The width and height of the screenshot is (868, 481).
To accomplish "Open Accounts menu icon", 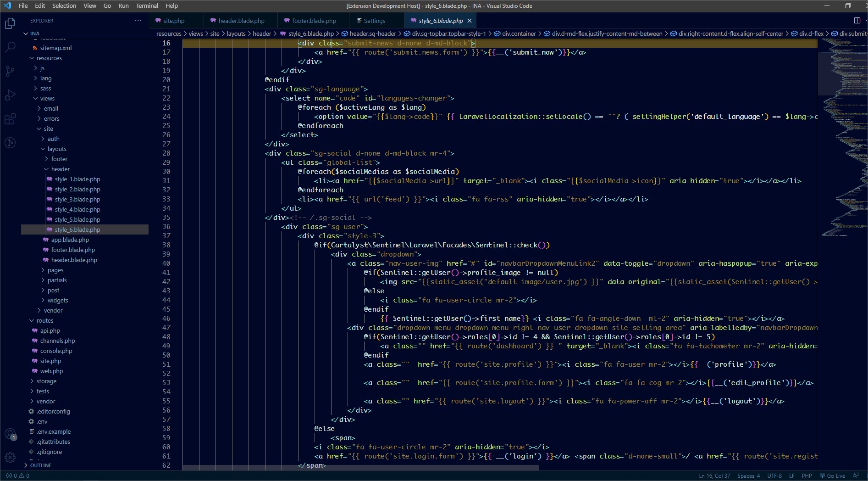I will tap(10, 434).
